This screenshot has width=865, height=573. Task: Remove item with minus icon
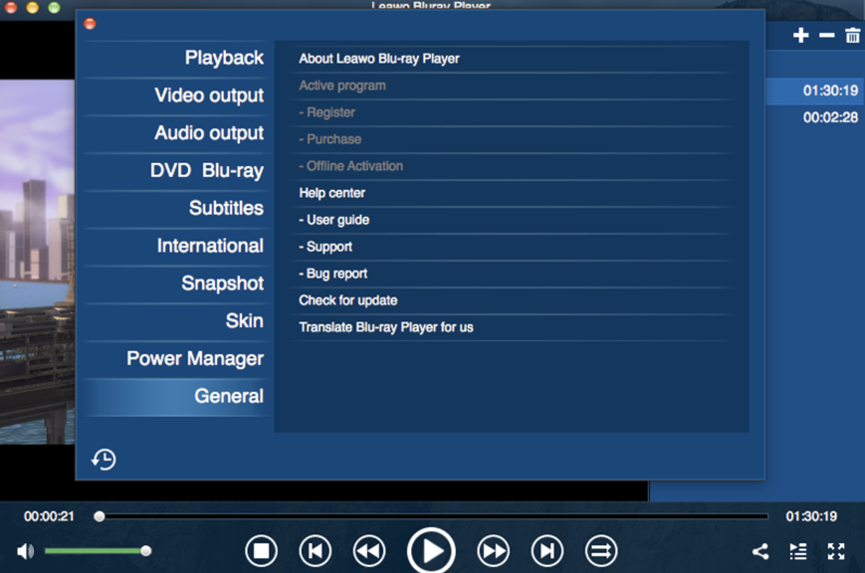pos(826,36)
